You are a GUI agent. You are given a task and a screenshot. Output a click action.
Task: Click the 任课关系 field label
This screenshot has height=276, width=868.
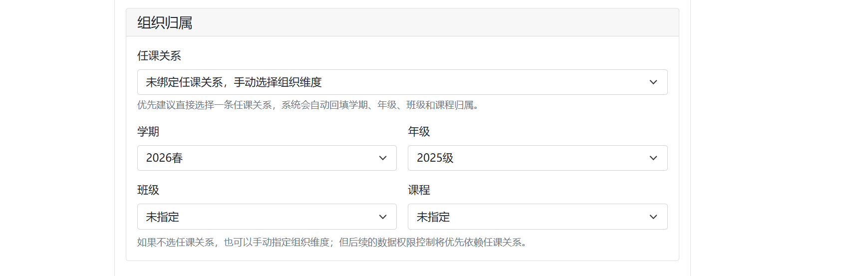[x=159, y=55]
